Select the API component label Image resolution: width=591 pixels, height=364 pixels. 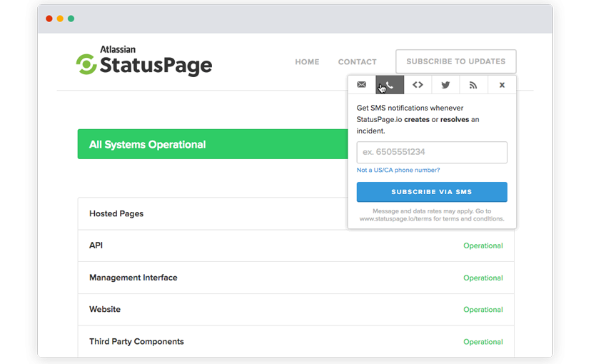[96, 246]
